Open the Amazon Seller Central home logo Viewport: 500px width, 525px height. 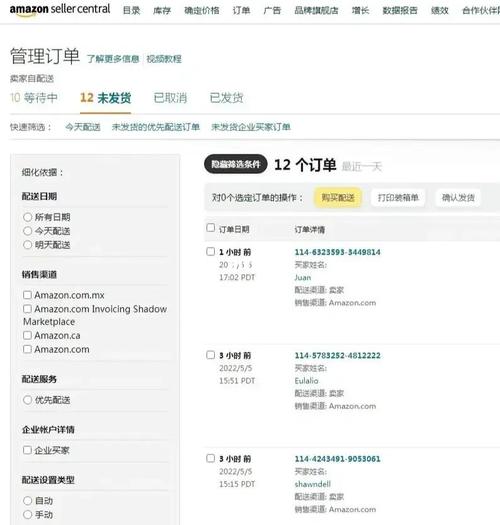coord(60,9)
